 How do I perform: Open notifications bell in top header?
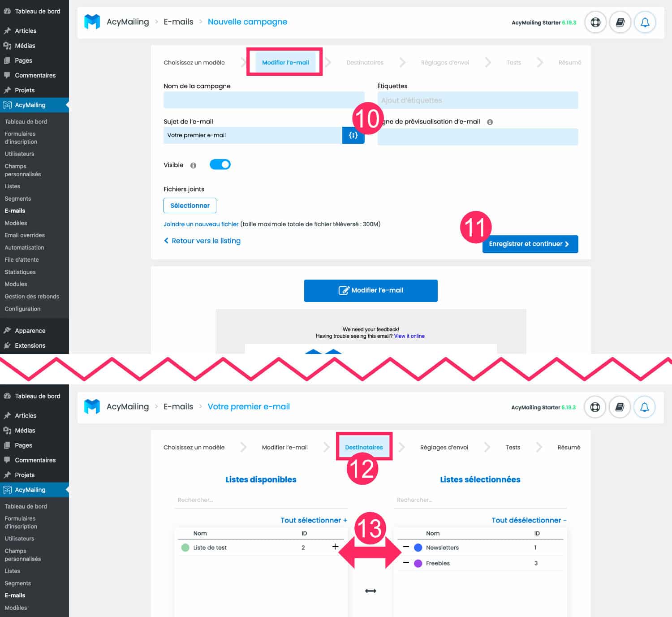pos(645,22)
